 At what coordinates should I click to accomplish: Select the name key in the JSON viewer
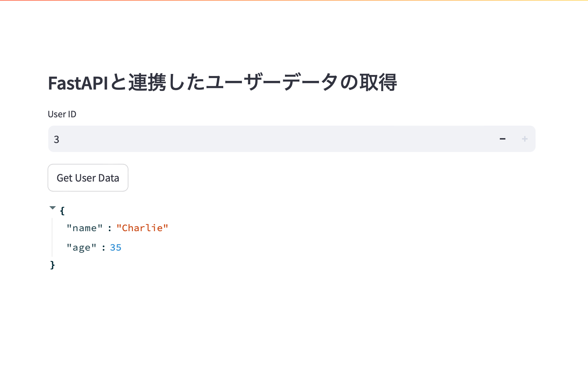tap(84, 228)
